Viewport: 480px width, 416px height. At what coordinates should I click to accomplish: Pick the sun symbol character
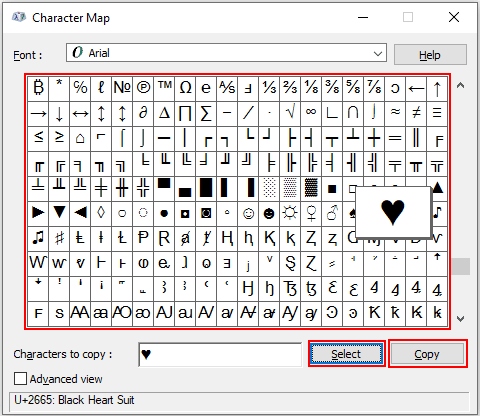coord(290,214)
